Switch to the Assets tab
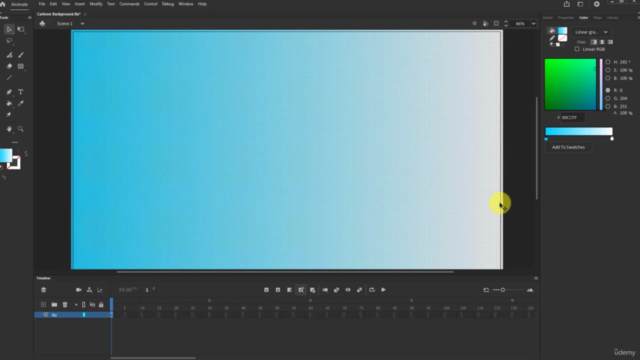Viewport: 640px width, 360px height. tap(548, 18)
